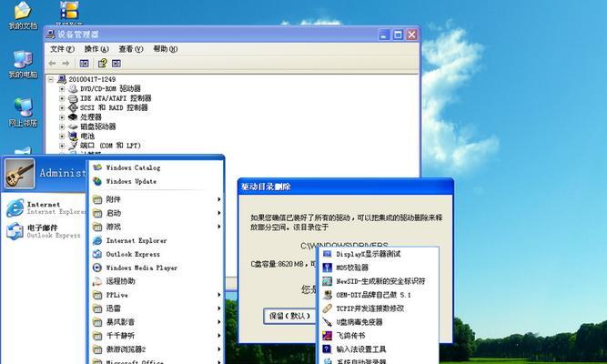
Task: Expand the IDE ATA/ATAPI 控制器 node
Action: click(x=62, y=98)
